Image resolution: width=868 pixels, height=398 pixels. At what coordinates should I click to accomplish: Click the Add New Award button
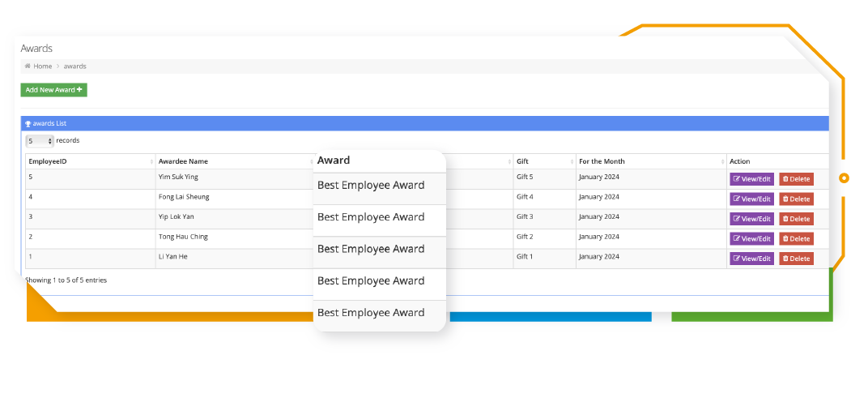[53, 90]
